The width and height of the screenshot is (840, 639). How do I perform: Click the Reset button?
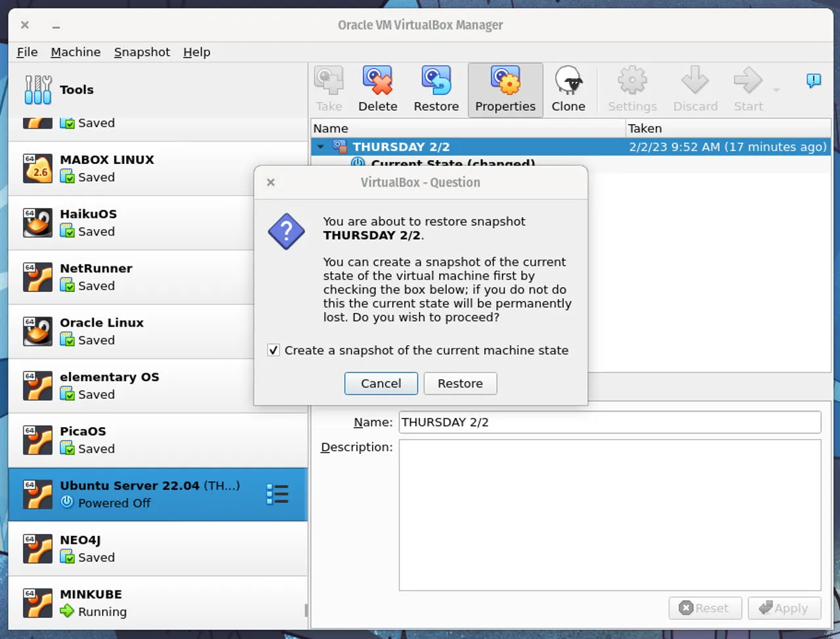[x=705, y=608]
